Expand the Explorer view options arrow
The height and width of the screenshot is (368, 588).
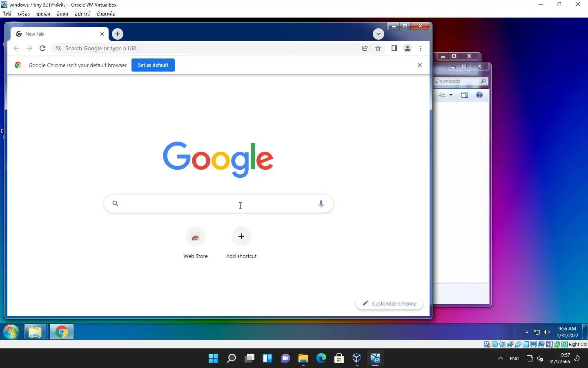(x=451, y=95)
